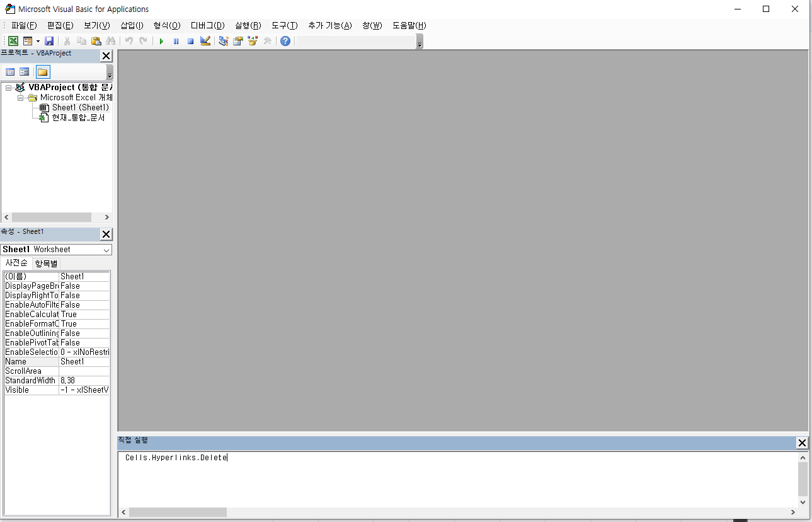812x522 pixels.
Task: Toggle Design Mode icon
Action: tap(205, 41)
